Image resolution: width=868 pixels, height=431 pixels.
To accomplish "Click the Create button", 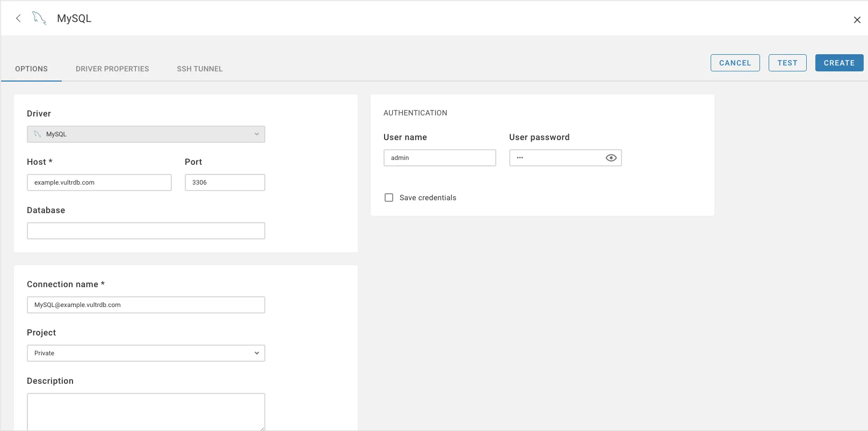I will tap(839, 63).
